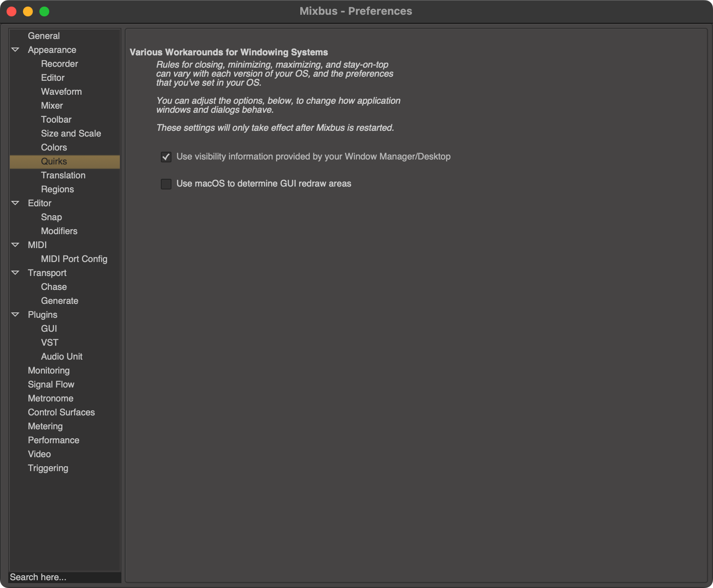
Task: Disable visibility information from Window Manager
Action: click(166, 157)
